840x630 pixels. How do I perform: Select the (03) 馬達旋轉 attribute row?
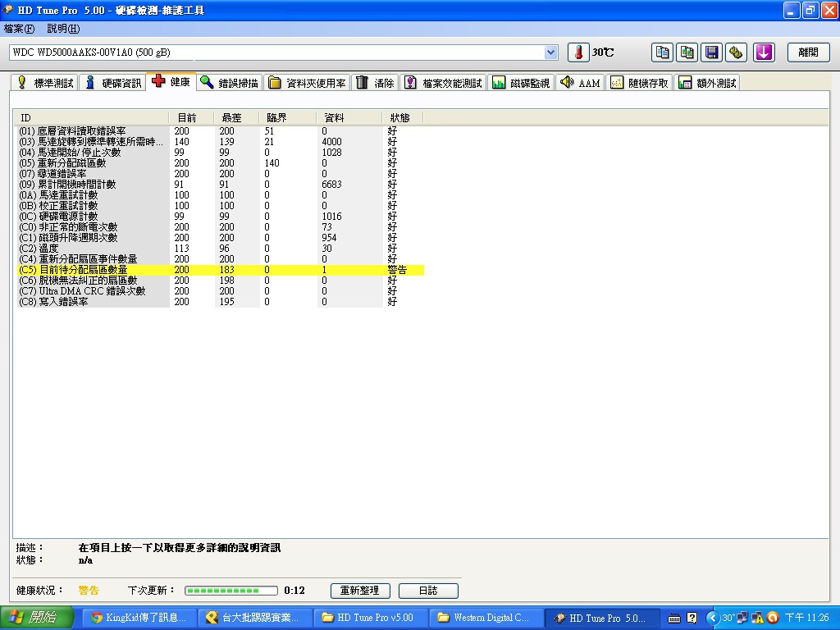pyautogui.click(x=220, y=142)
